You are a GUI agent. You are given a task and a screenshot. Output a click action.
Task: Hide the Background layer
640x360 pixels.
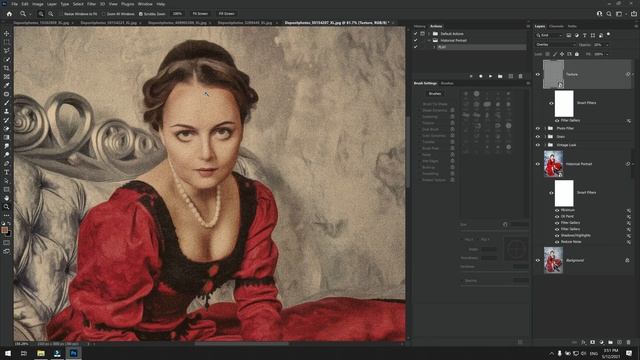click(538, 260)
